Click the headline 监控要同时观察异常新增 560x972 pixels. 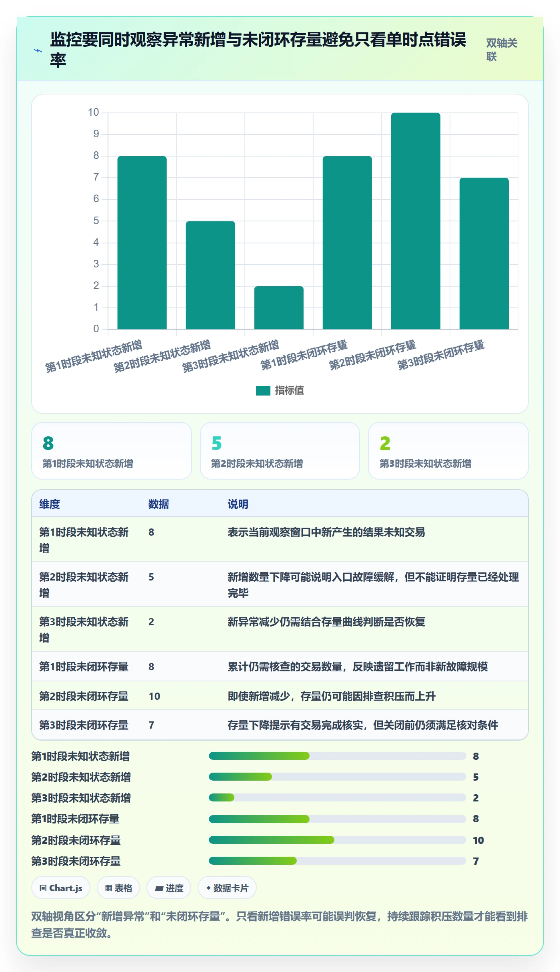coord(258,50)
